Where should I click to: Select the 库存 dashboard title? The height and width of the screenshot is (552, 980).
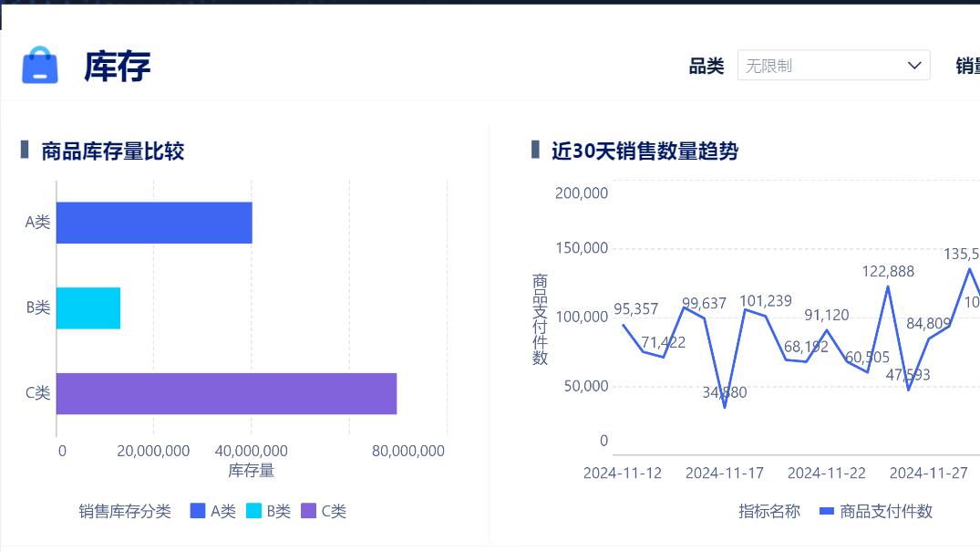point(115,66)
